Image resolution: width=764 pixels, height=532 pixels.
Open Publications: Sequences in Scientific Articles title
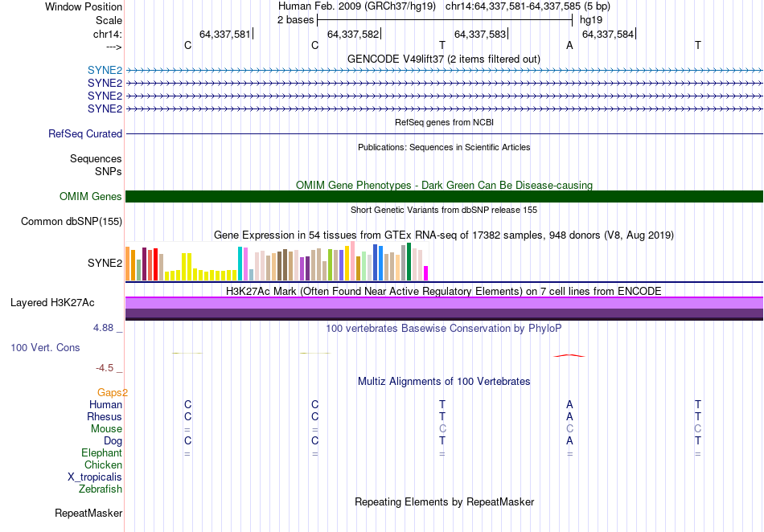444,148
